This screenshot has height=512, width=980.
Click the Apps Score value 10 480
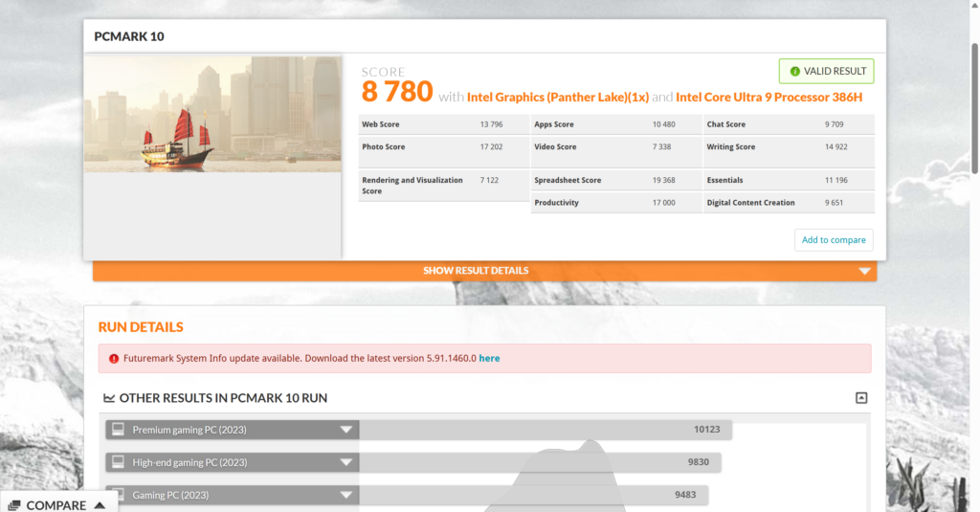tap(664, 124)
